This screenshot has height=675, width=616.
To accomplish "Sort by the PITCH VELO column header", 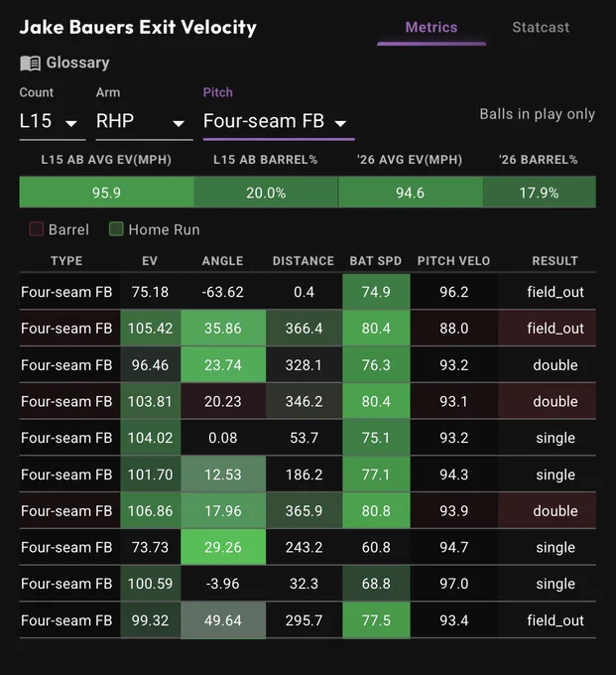I will tap(454, 261).
